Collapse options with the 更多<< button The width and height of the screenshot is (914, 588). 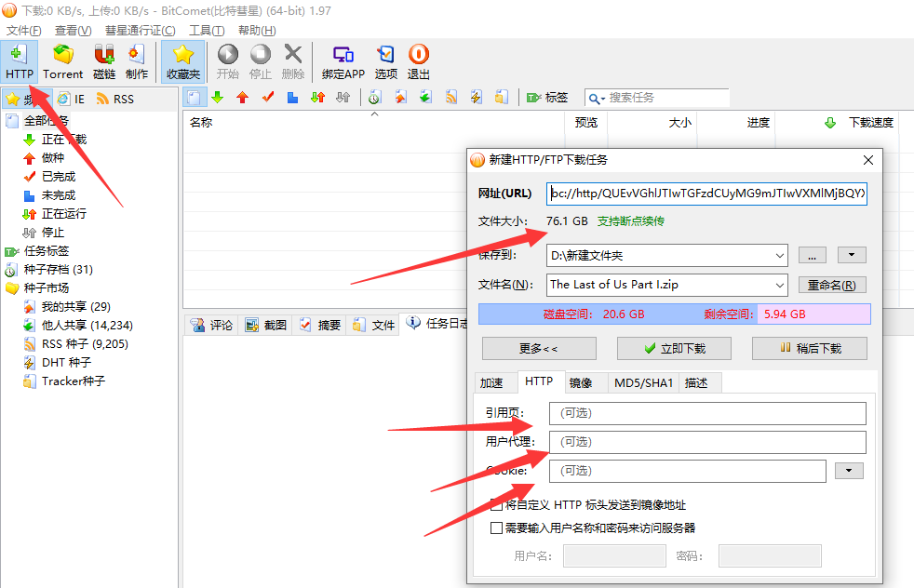[x=539, y=349]
